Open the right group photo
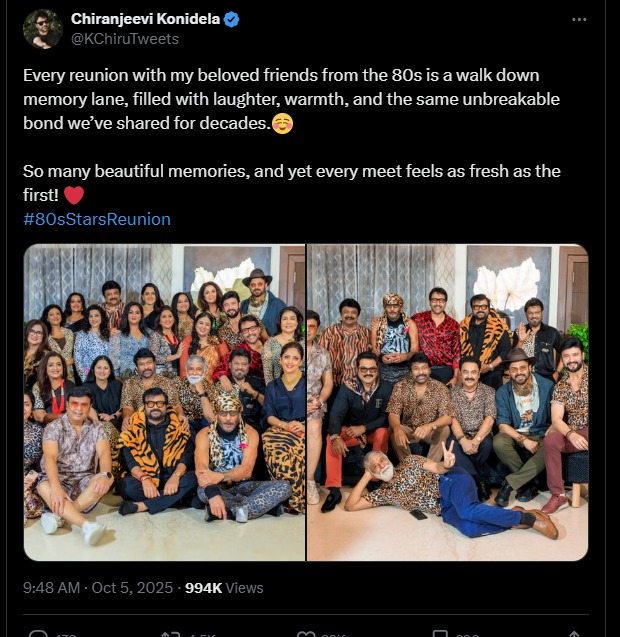 [x=447, y=402]
